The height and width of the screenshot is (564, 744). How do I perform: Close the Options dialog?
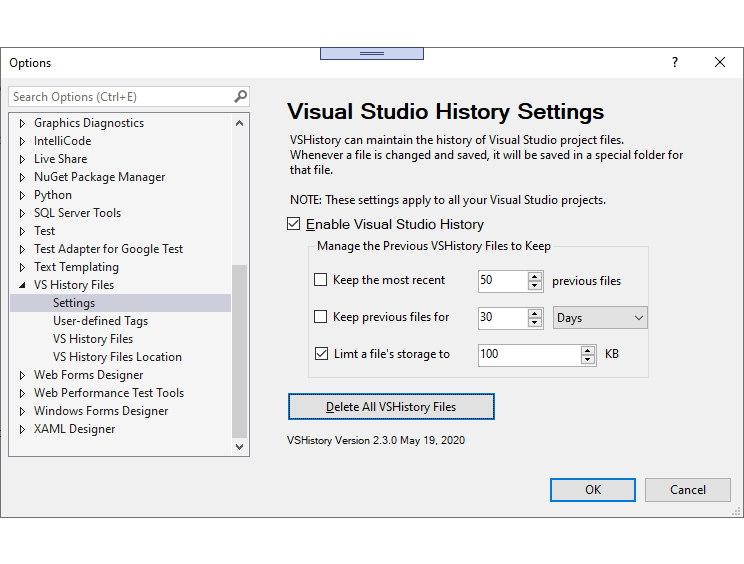(x=720, y=62)
